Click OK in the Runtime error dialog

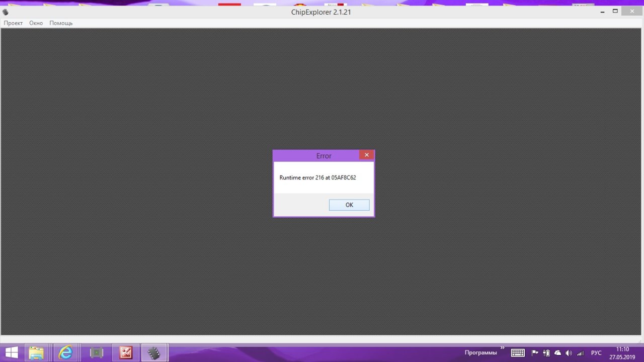[349, 205]
